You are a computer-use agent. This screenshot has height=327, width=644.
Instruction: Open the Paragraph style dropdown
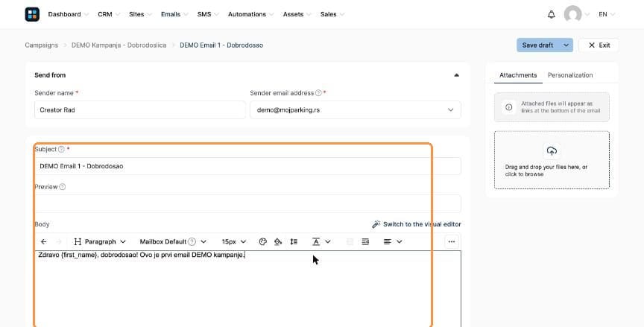coord(100,241)
